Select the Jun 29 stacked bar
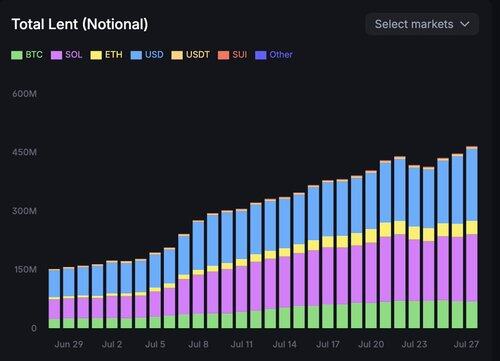This screenshot has width=500, height=361. [x=69, y=298]
